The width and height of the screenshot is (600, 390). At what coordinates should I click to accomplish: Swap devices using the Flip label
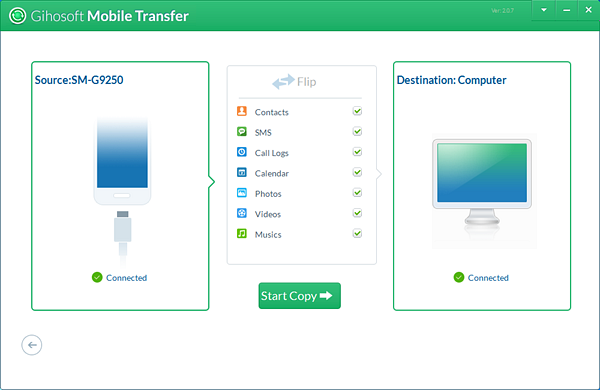click(x=307, y=82)
